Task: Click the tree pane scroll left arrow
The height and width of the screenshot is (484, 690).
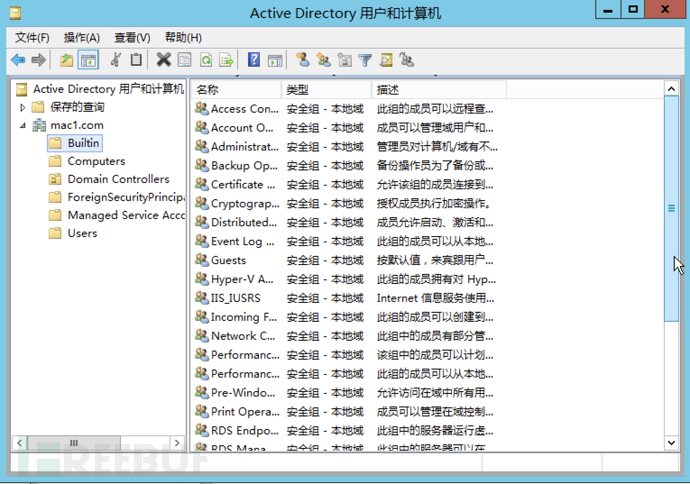Action: click(20, 443)
